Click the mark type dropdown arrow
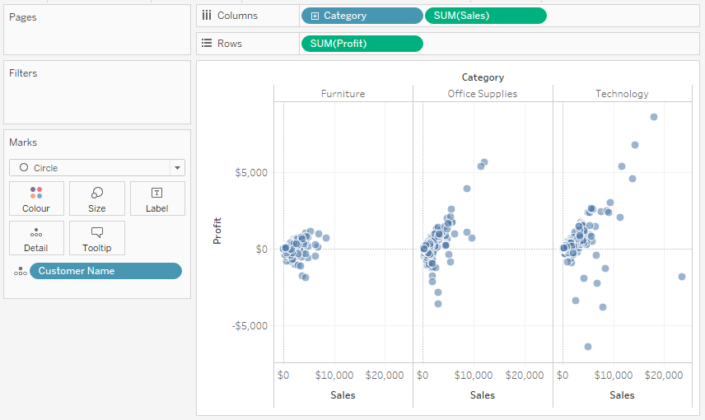The height and width of the screenshot is (420, 705). [x=178, y=168]
